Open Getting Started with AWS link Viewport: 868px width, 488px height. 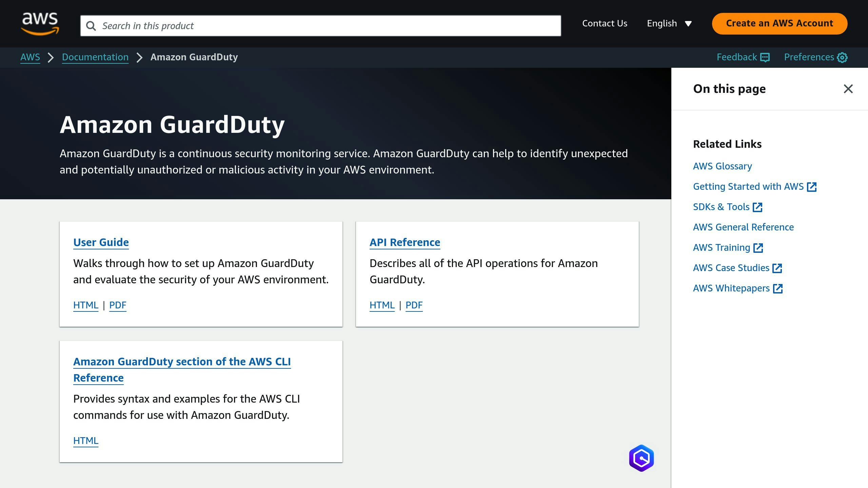click(748, 186)
